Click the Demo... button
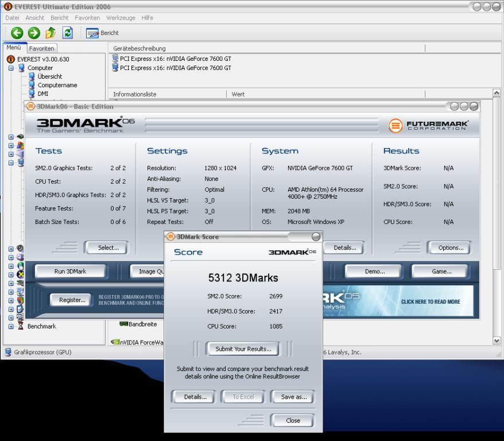 click(x=373, y=271)
